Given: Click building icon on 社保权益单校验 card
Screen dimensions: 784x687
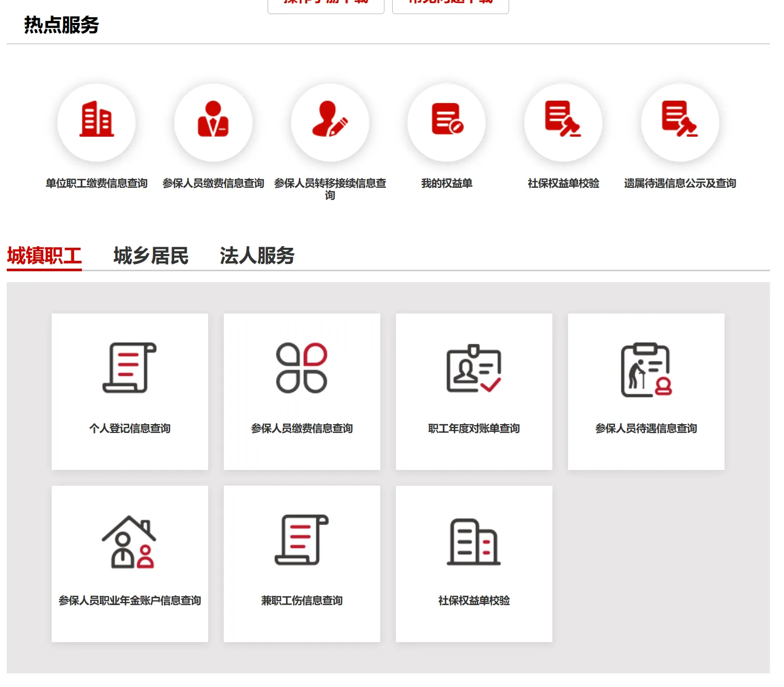Looking at the screenshot, I should tap(474, 541).
